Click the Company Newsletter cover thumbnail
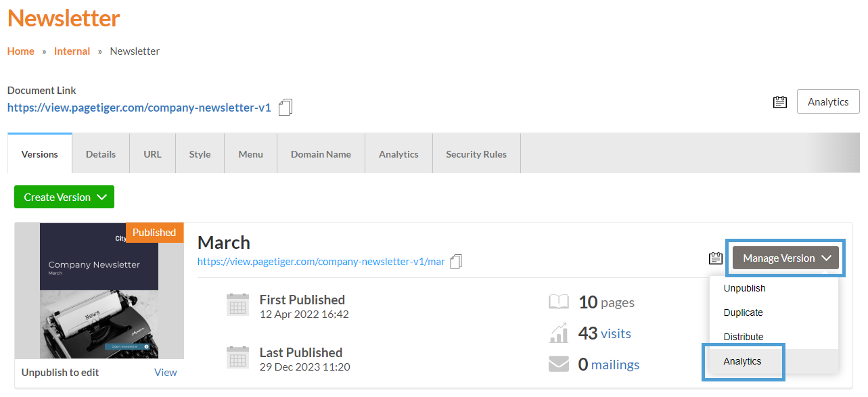868x397 pixels. (99, 291)
